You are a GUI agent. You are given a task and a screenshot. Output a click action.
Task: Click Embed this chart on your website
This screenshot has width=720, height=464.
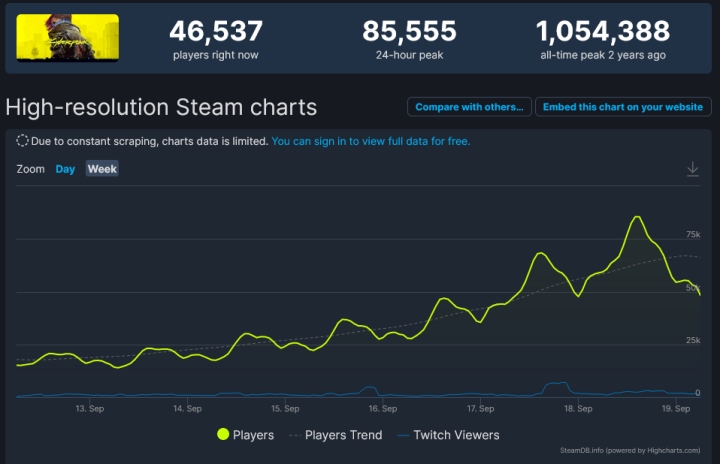point(622,107)
